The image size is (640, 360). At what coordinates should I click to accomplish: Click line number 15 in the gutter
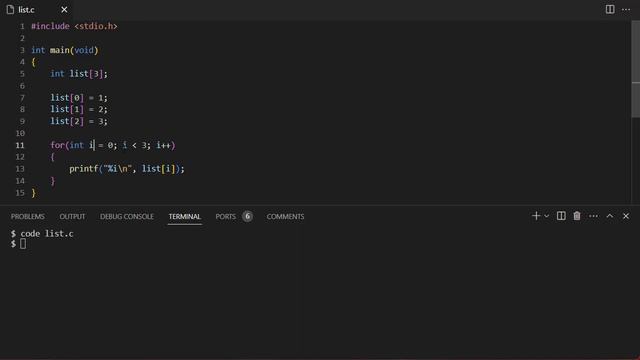click(20, 193)
